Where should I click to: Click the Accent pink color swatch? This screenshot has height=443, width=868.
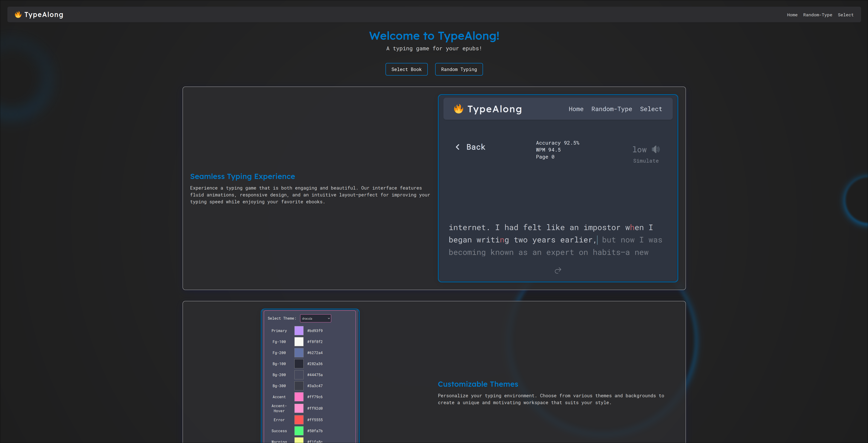(299, 397)
